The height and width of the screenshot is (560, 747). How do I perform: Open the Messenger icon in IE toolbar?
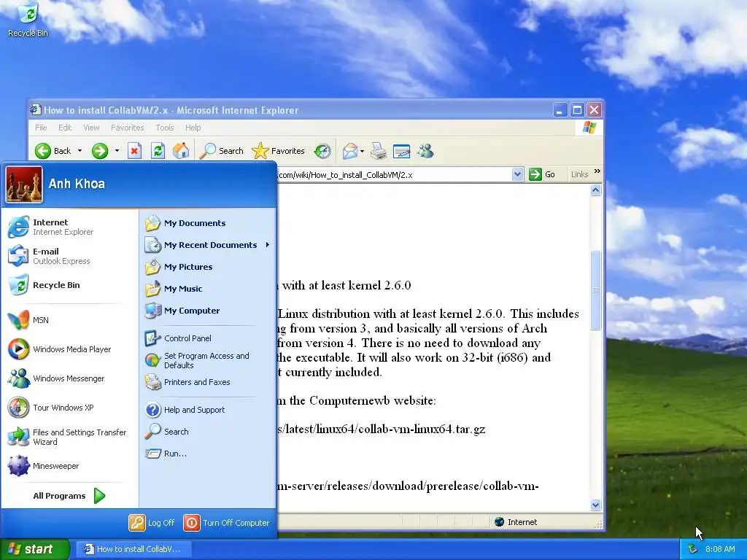(425, 151)
